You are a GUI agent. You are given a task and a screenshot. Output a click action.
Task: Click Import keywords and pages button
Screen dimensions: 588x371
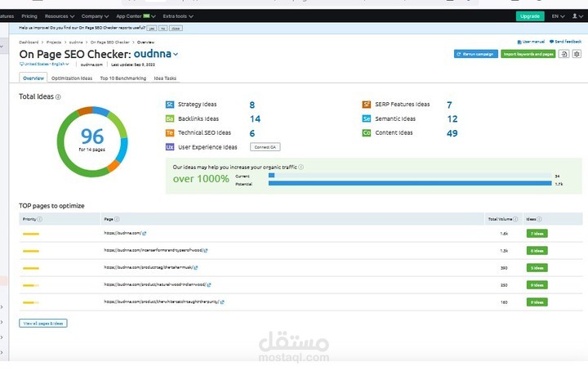(528, 54)
